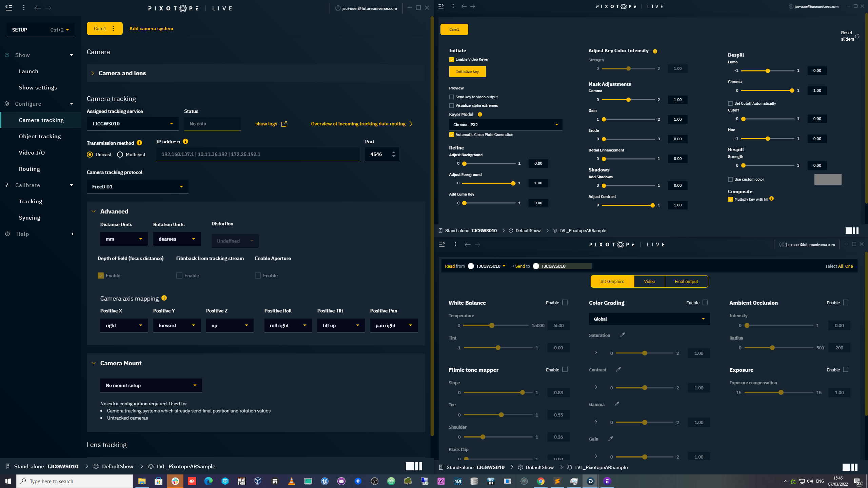Open show logs external link icon
The height and width of the screenshot is (488, 868).
coord(284,124)
